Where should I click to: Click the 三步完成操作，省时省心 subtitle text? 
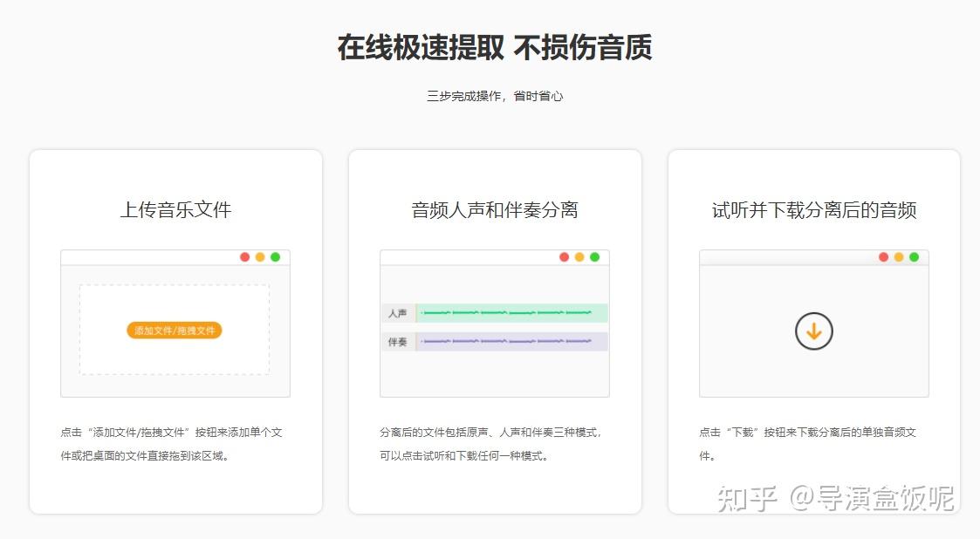point(494,95)
